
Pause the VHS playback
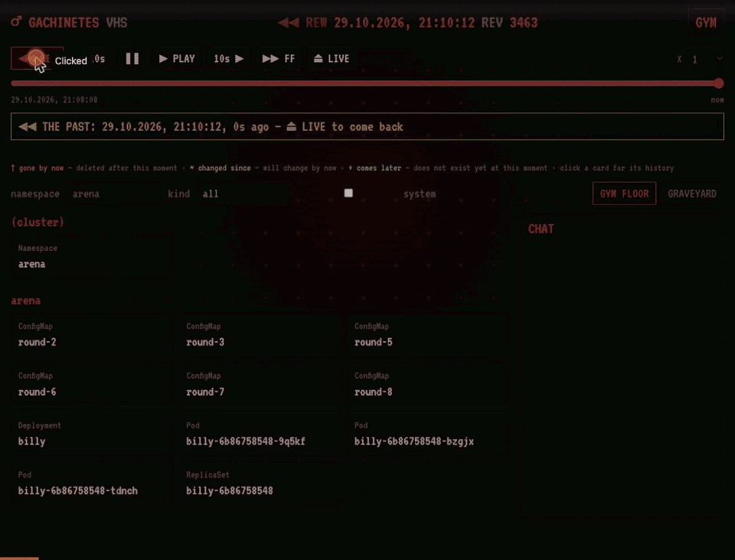pyautogui.click(x=132, y=59)
